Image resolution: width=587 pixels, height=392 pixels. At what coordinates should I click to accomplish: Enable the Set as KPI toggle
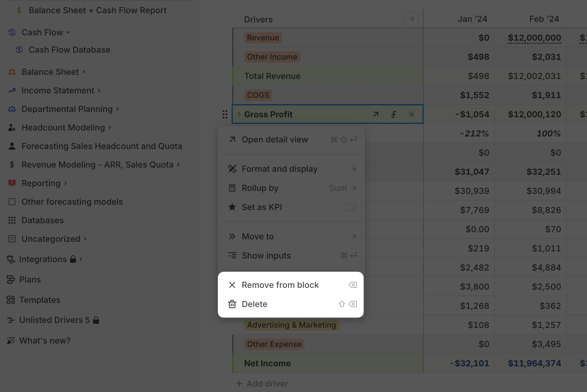pyautogui.click(x=350, y=207)
